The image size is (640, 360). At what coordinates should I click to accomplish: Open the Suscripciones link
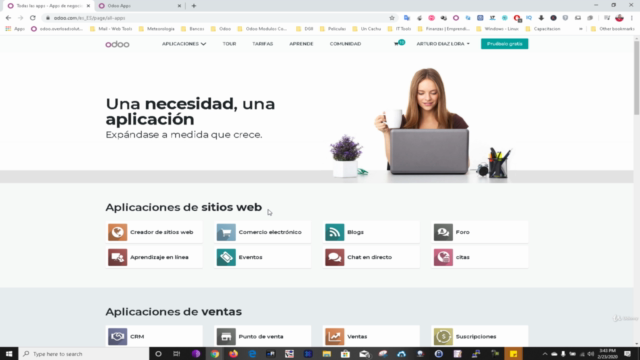(x=476, y=337)
